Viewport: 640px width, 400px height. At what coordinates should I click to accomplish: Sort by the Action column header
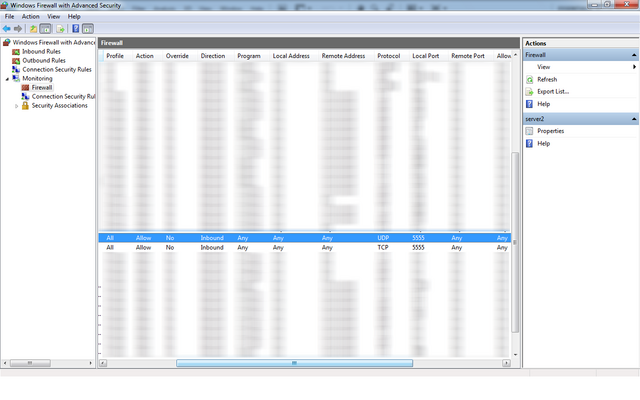coord(144,56)
